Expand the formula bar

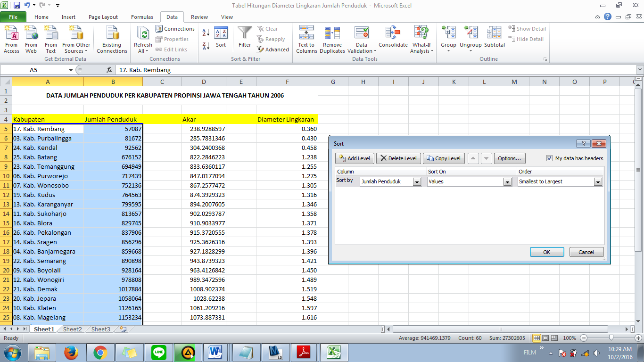[640, 70]
